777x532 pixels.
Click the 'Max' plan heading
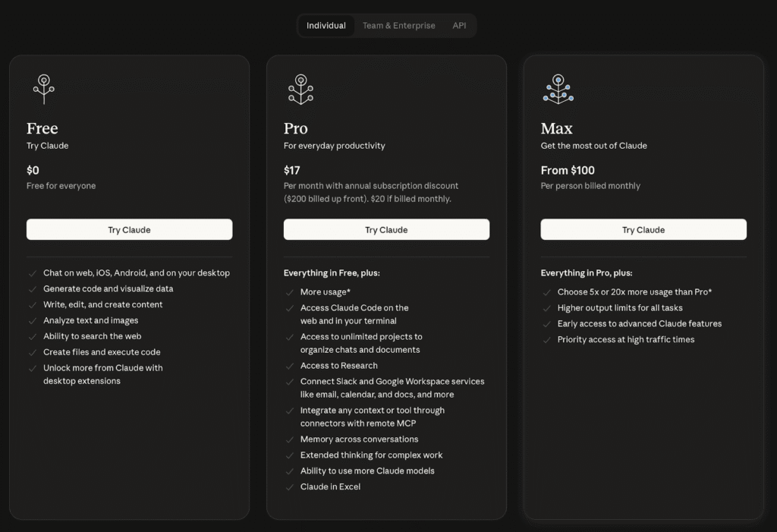pyautogui.click(x=556, y=128)
